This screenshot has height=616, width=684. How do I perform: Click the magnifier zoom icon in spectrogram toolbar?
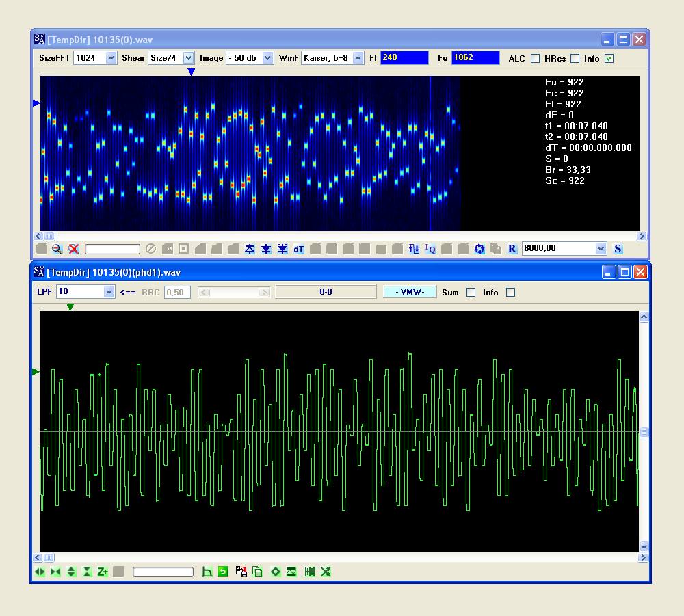click(x=57, y=249)
